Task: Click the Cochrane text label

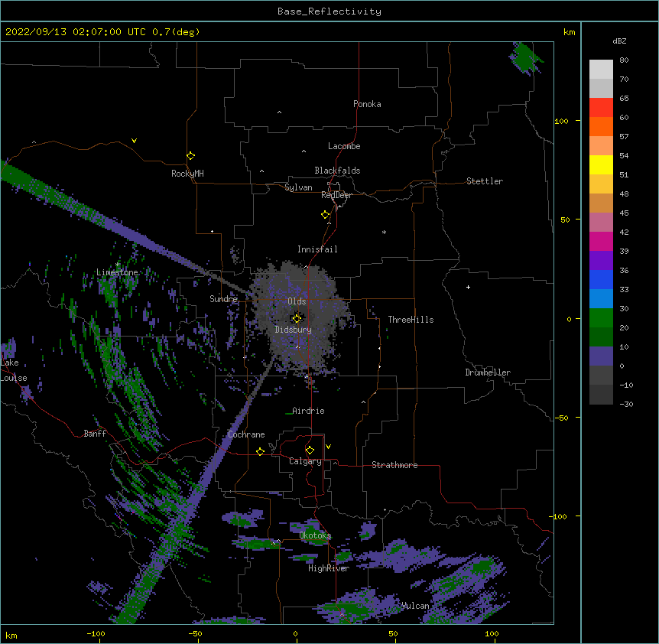Action: coord(246,434)
